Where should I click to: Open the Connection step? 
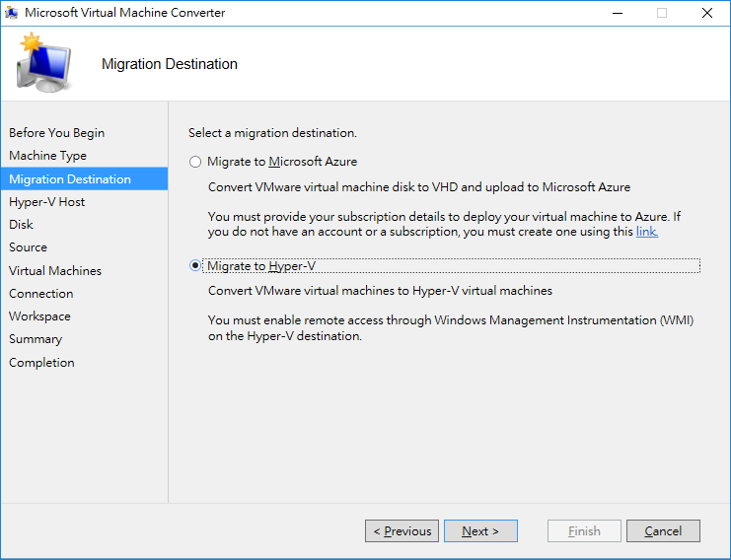click(41, 294)
